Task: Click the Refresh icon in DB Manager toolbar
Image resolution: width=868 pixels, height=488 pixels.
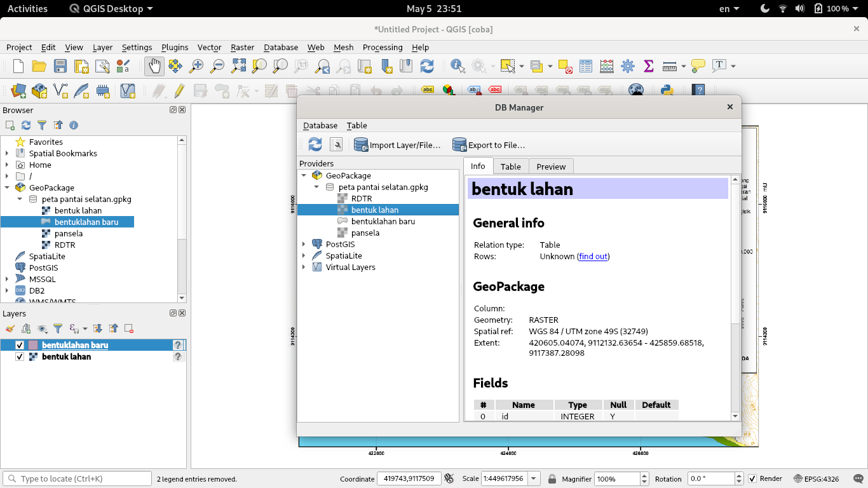Action: [314, 144]
